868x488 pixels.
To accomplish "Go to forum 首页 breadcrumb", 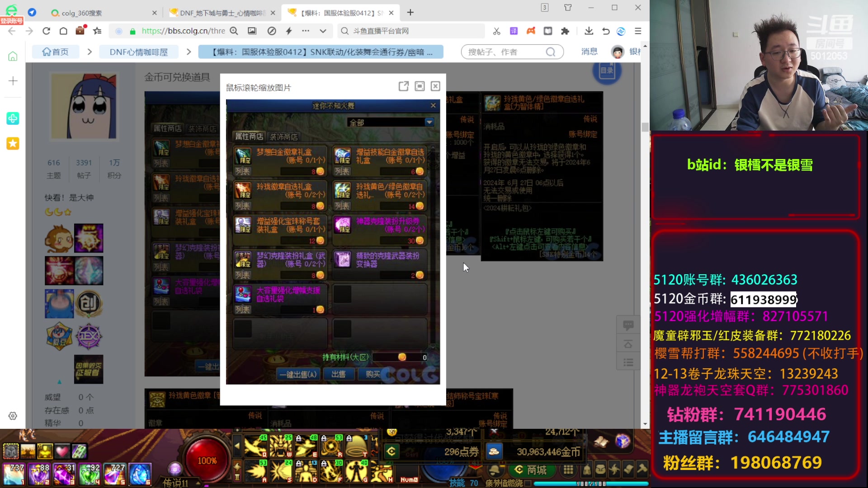I will [x=55, y=52].
